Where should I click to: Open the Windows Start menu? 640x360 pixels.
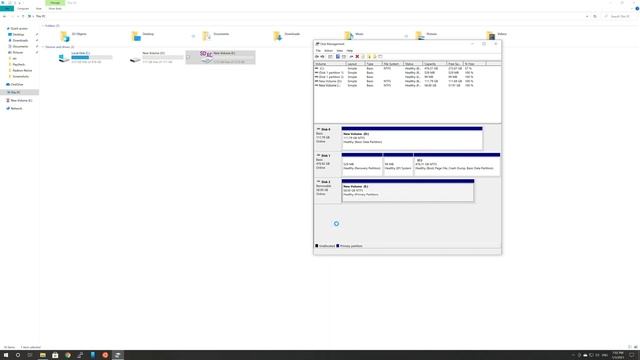pyautogui.click(x=6, y=355)
